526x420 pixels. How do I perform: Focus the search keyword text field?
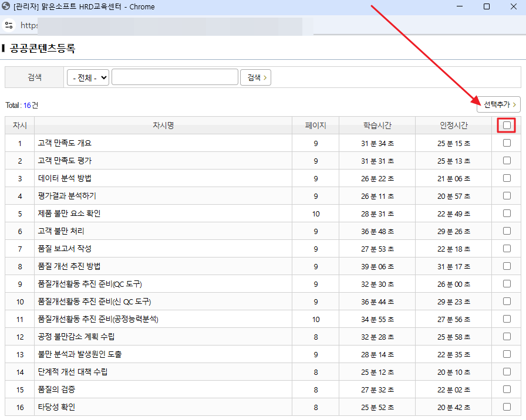coord(174,77)
